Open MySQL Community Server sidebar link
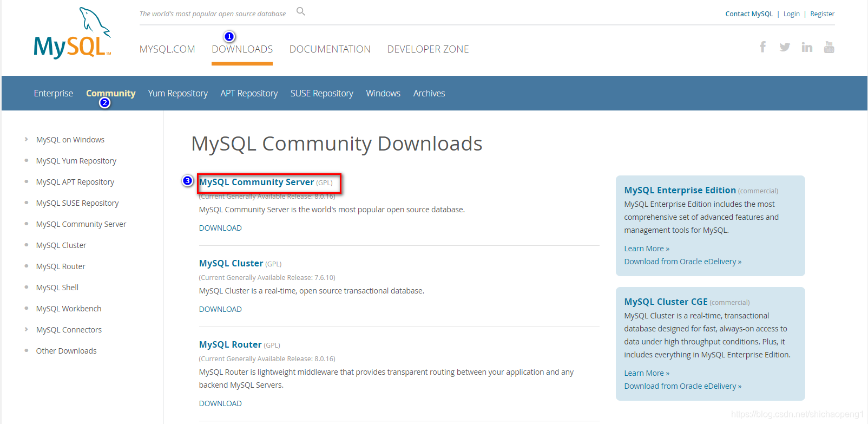 81,224
